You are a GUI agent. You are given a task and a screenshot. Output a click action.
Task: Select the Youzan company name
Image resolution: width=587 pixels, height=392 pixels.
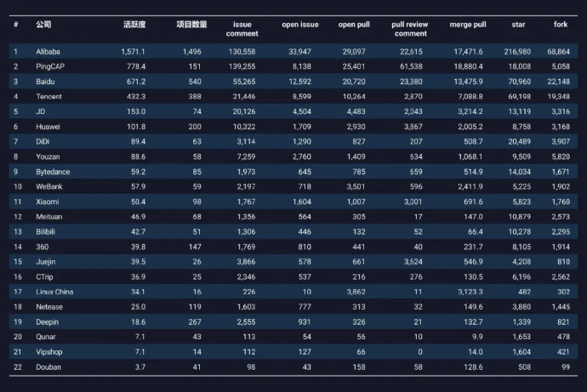(48, 156)
